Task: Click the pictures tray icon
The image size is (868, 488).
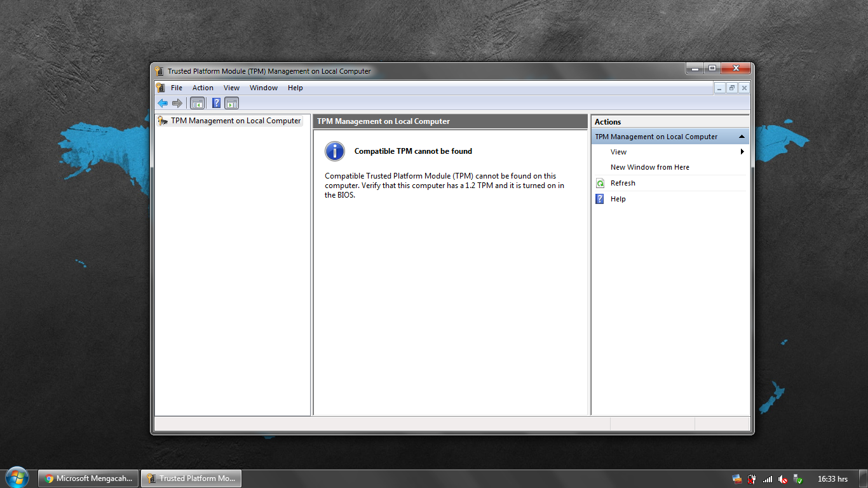Action: (737, 479)
